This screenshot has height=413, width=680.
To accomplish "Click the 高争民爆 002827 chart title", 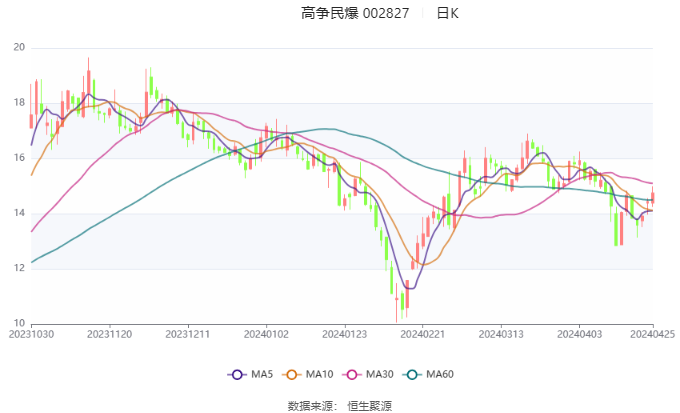I will pos(355,13).
